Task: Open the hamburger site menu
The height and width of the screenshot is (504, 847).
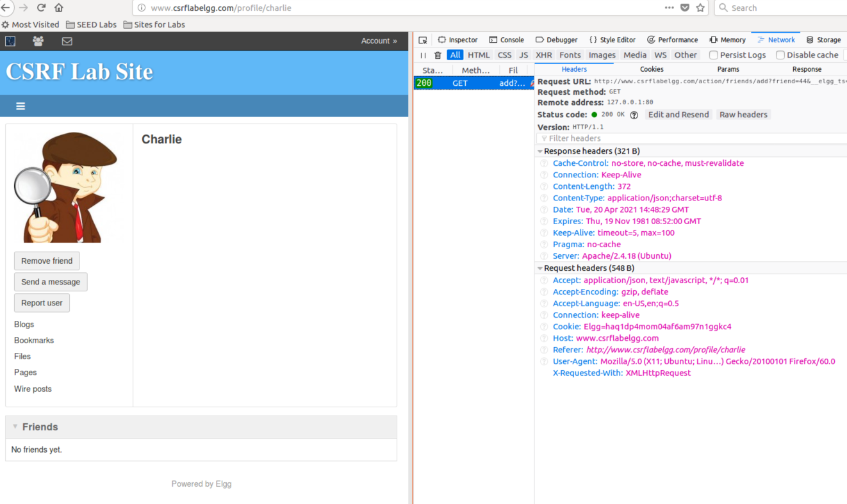Action: click(x=21, y=106)
